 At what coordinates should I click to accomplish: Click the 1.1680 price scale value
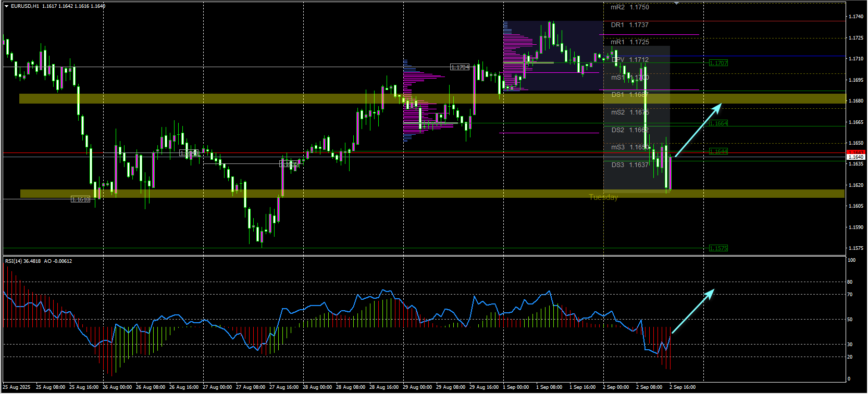[856, 101]
